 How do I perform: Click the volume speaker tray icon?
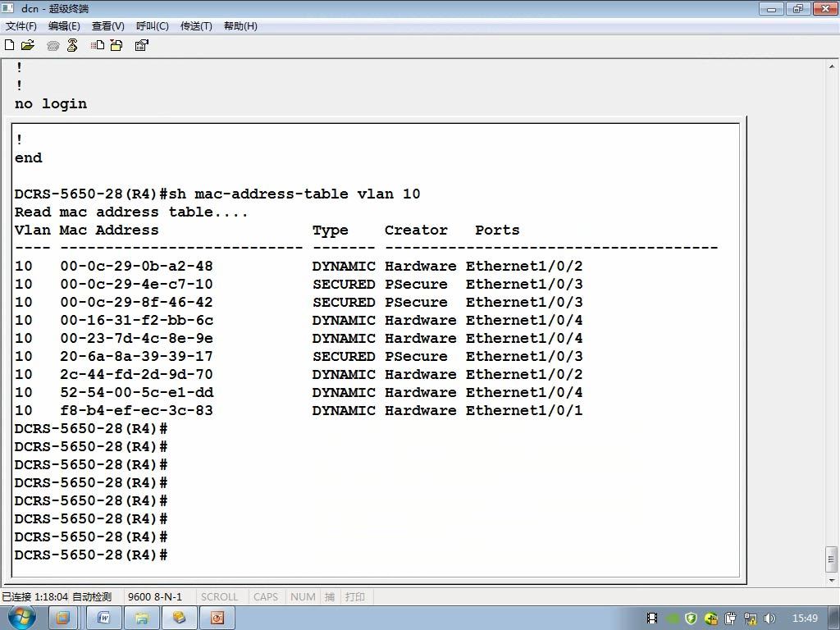(769, 619)
